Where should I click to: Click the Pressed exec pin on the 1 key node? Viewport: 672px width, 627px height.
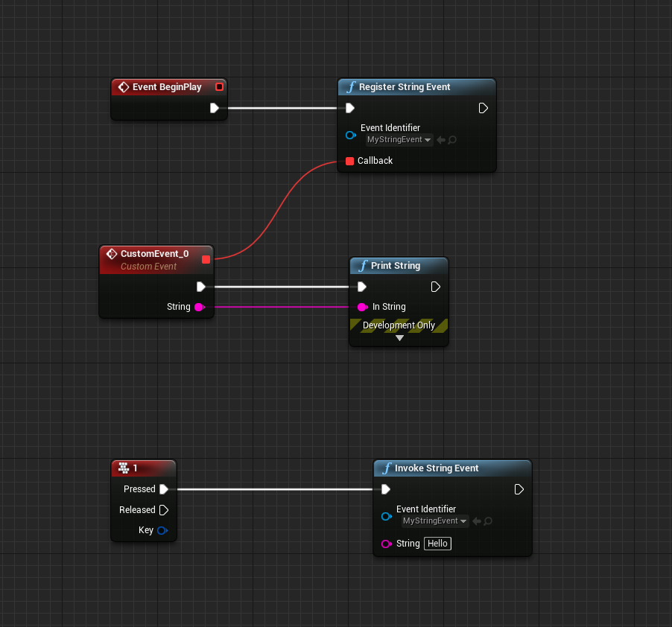(164, 489)
